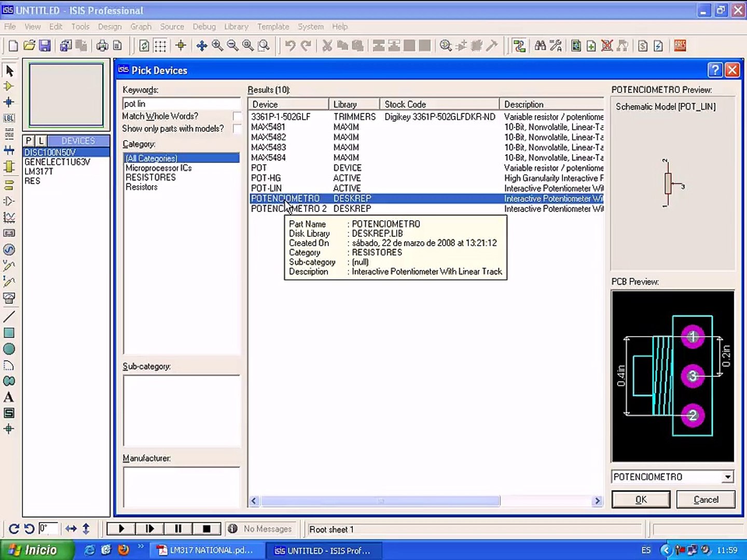747x560 pixels.
Task: Toggle the grid display icon
Action: point(160,46)
